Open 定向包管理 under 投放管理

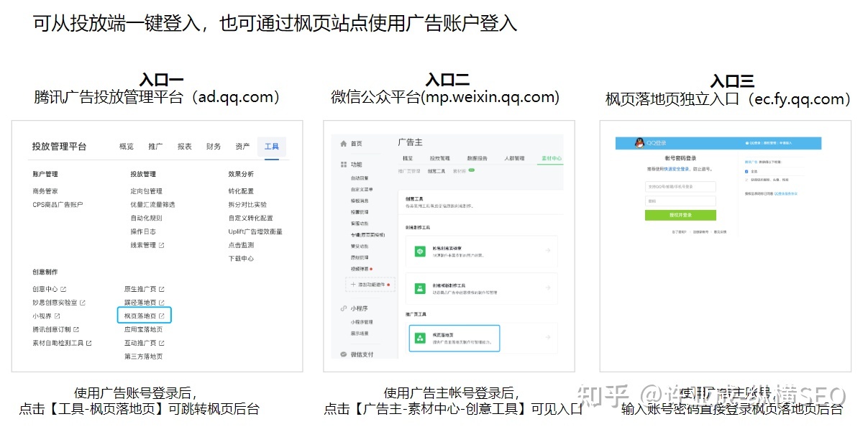click(x=146, y=191)
